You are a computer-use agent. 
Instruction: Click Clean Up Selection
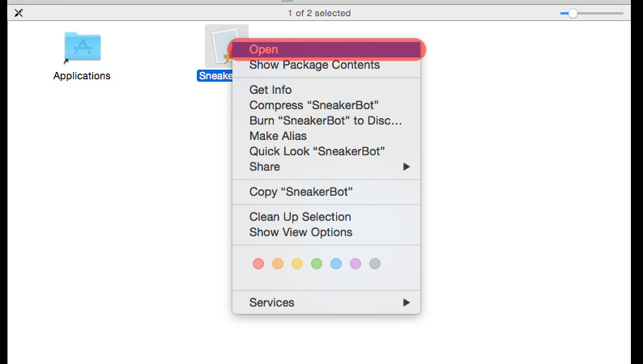point(300,217)
